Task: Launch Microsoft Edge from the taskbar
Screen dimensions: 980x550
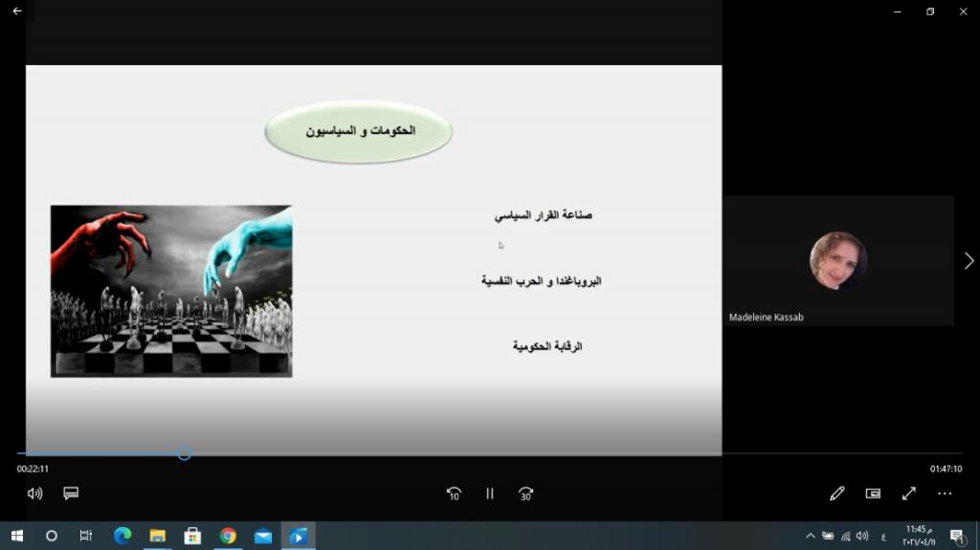Action: pos(122,536)
